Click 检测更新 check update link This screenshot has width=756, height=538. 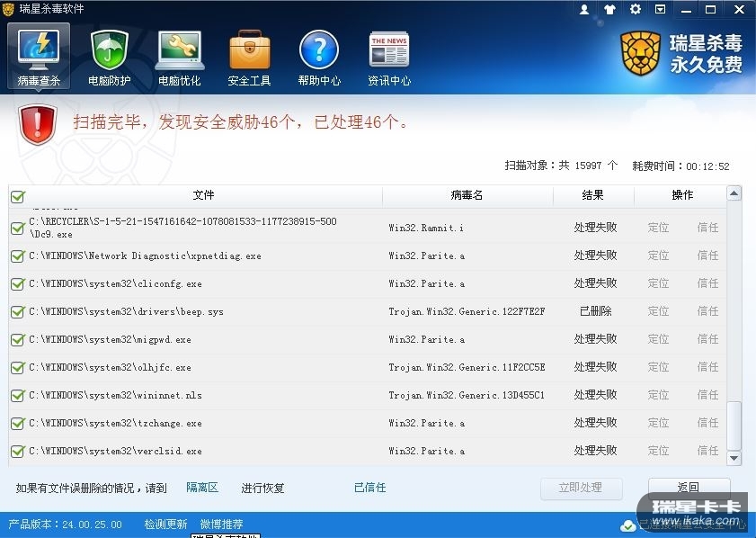[x=165, y=524]
